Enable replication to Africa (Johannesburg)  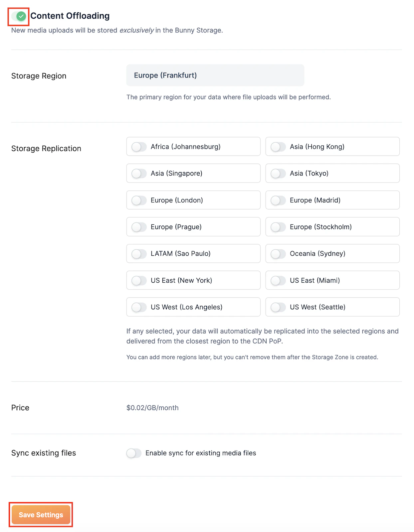pos(139,146)
